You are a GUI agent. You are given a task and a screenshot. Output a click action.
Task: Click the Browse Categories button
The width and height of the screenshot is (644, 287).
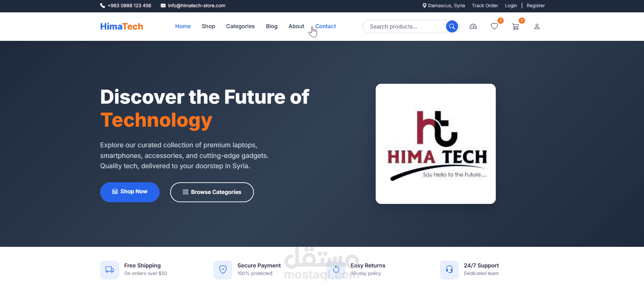(x=212, y=192)
